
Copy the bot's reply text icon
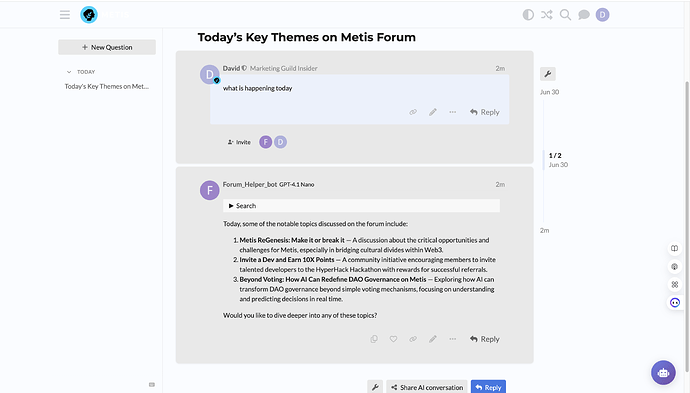(374, 339)
